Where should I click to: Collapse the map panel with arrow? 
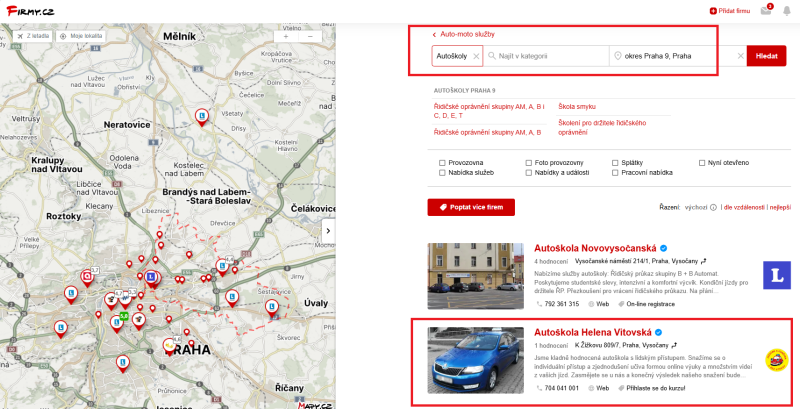(328, 231)
